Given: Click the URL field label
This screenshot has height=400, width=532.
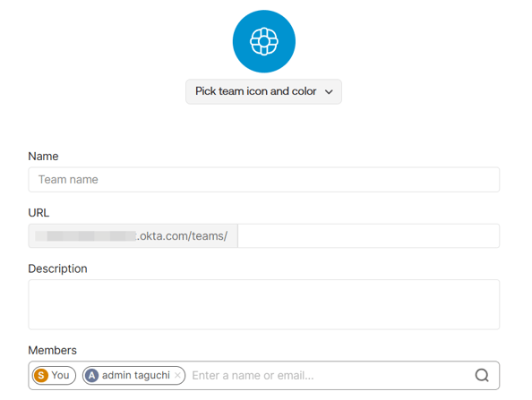Looking at the screenshot, I should [39, 213].
